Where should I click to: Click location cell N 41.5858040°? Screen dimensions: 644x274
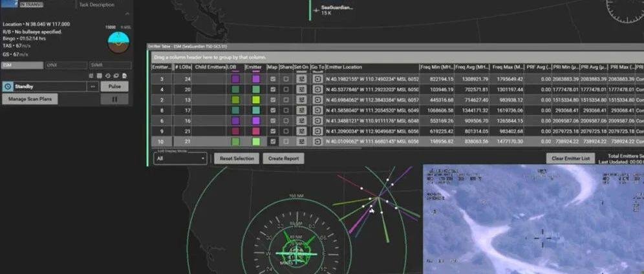point(372,111)
